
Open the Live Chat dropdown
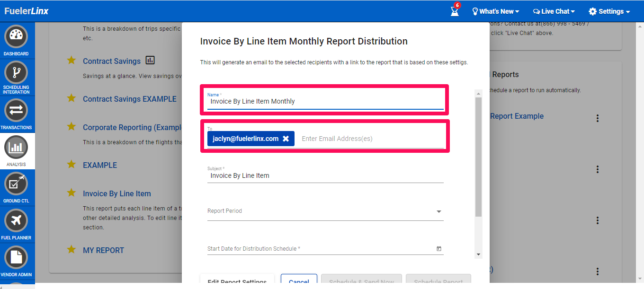(x=554, y=11)
